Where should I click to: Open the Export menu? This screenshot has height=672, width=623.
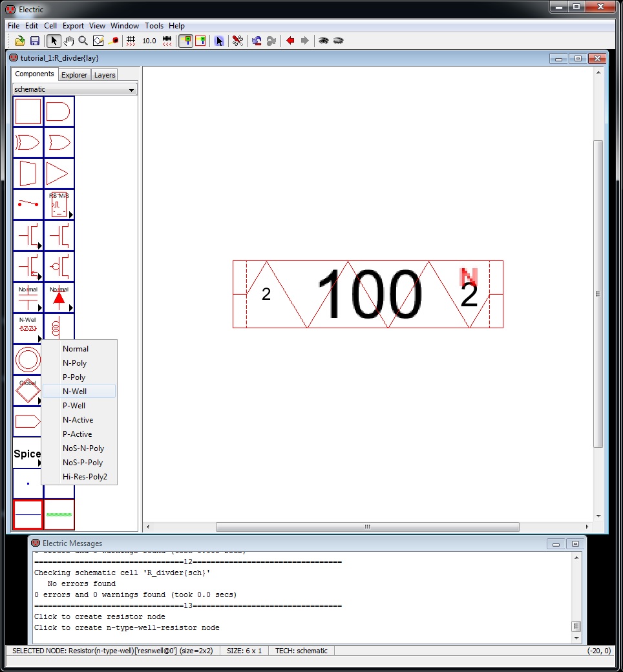pos(73,26)
